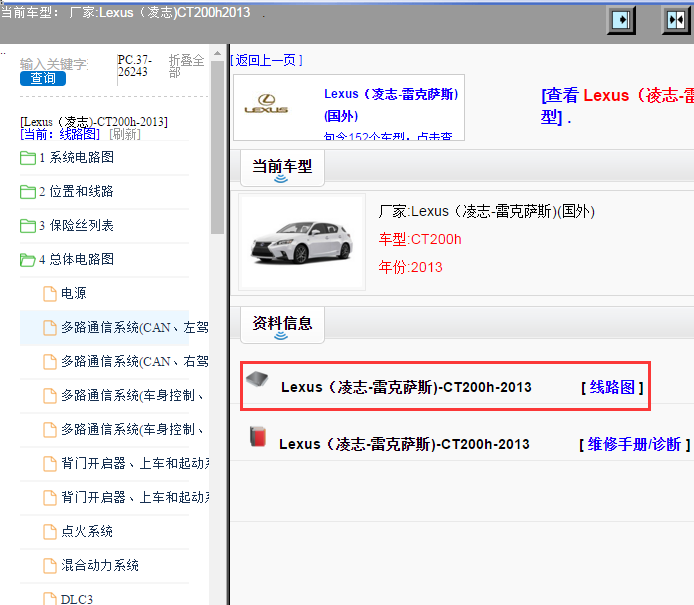Click document icon next to DLC3
Viewport: 694px width, 605px height.
50,598
